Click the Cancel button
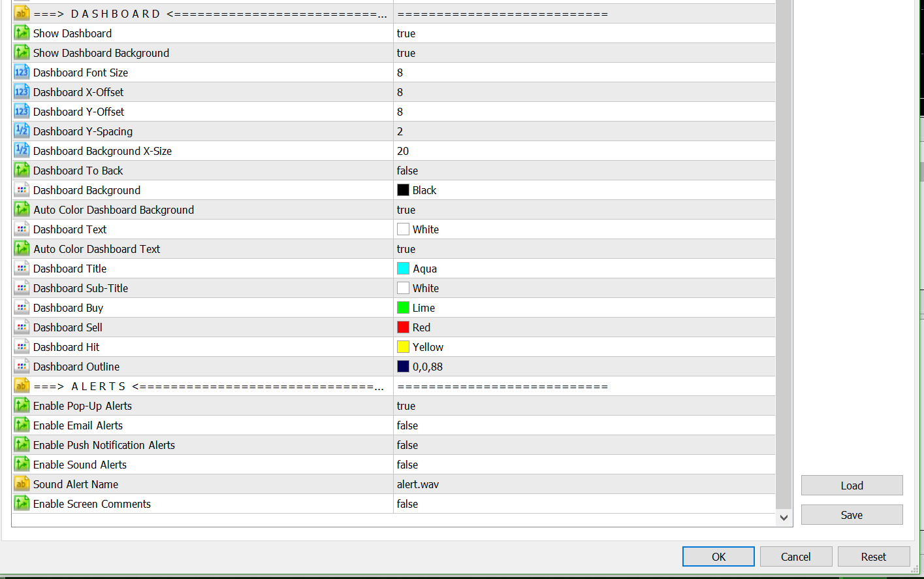924x579 pixels. pos(796,557)
